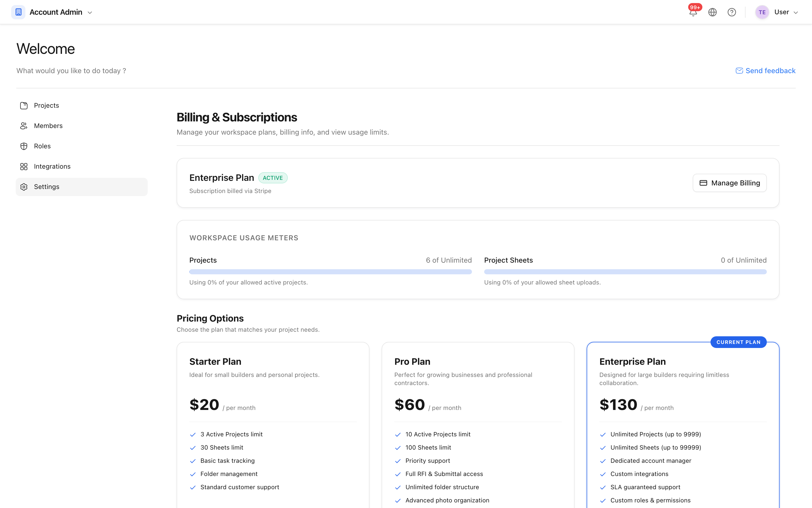Click the Roles shield icon in sidebar
Image resolution: width=812 pixels, height=508 pixels.
pos(24,146)
